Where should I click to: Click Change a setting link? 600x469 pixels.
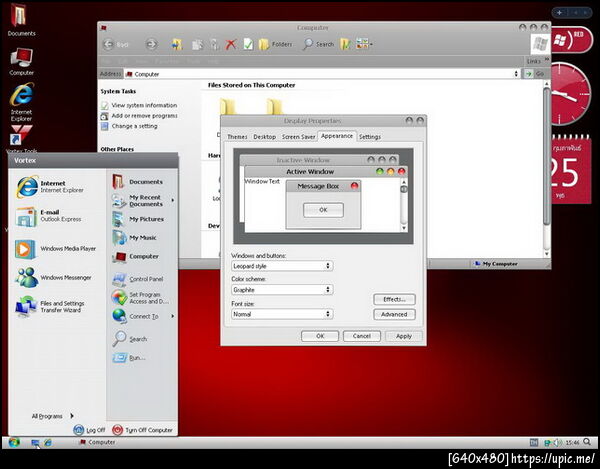pos(134,126)
